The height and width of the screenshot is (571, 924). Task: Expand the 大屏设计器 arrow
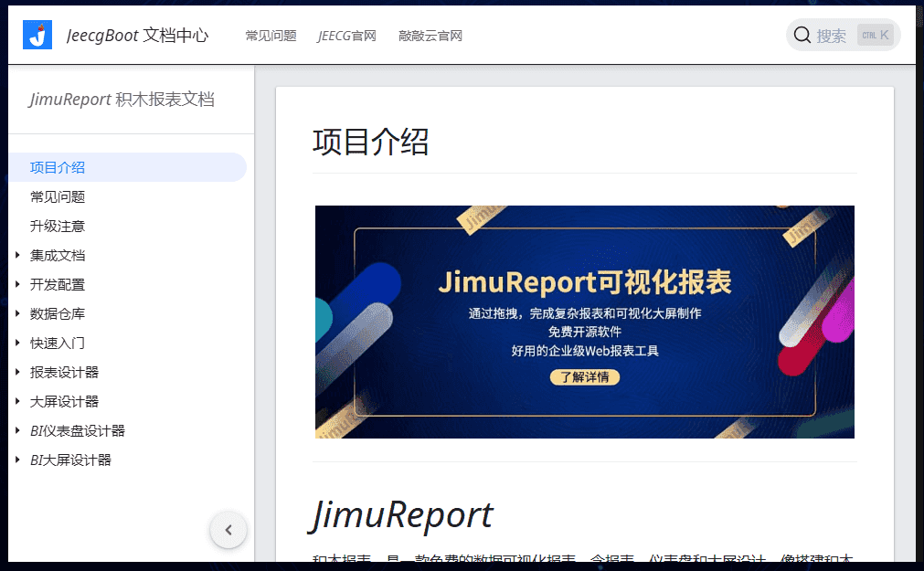(x=17, y=401)
